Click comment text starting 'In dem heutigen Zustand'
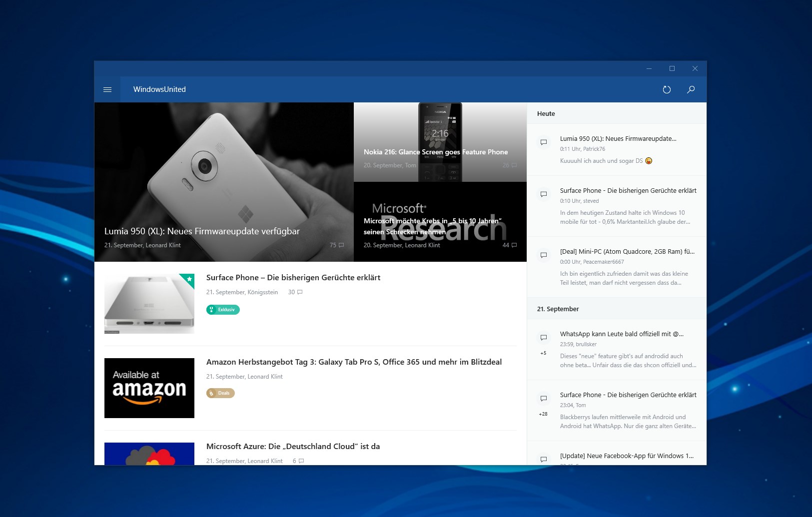This screenshot has width=812, height=517. 625,217
